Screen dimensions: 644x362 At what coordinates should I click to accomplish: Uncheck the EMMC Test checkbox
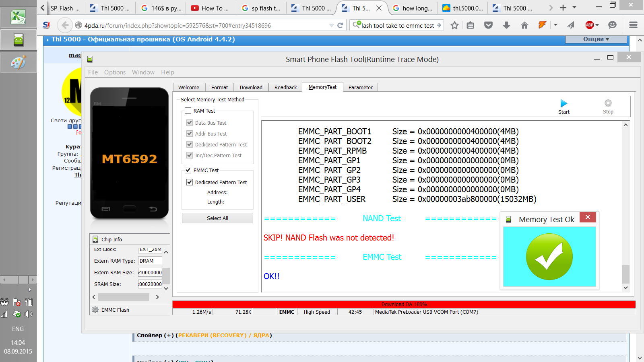pyautogui.click(x=188, y=170)
